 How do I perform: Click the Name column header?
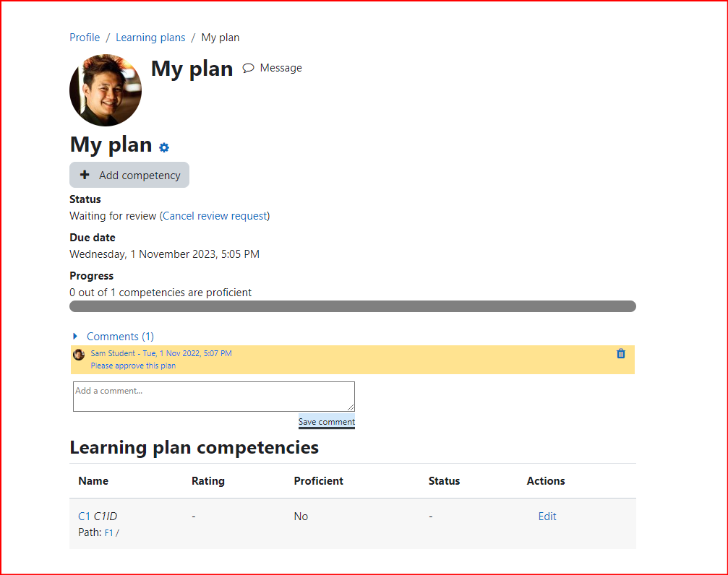tap(93, 481)
